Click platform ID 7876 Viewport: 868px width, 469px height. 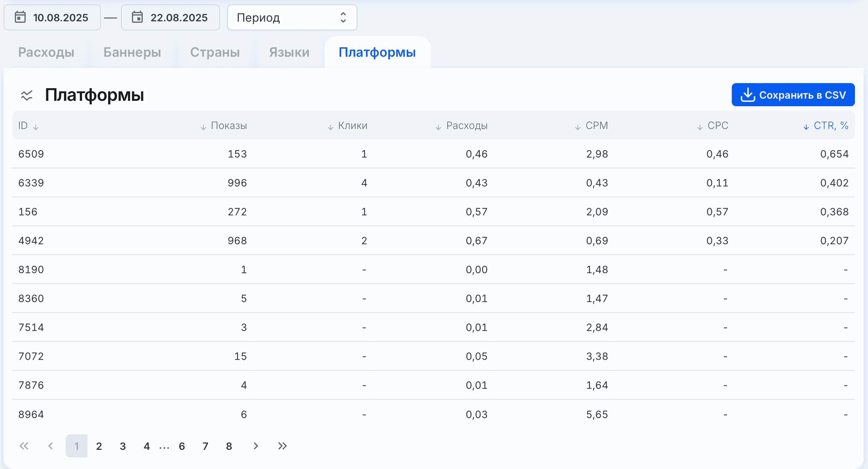point(31,385)
